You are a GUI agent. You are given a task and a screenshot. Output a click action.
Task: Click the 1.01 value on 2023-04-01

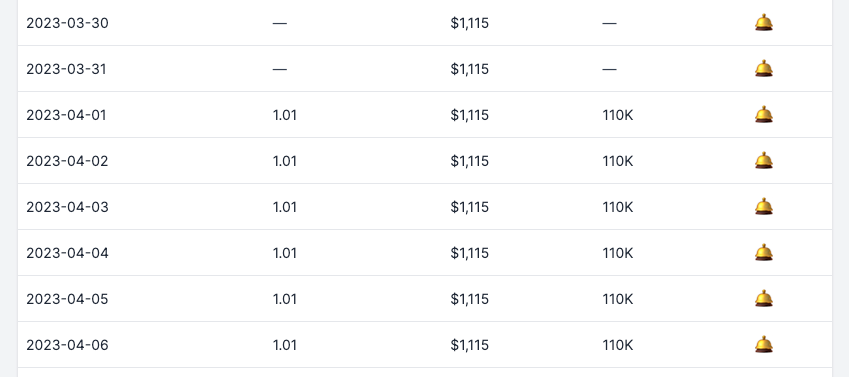click(x=285, y=115)
